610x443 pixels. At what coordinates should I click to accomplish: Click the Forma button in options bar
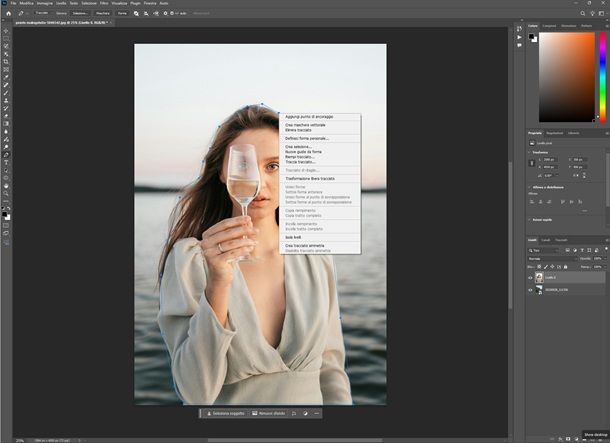(x=122, y=13)
